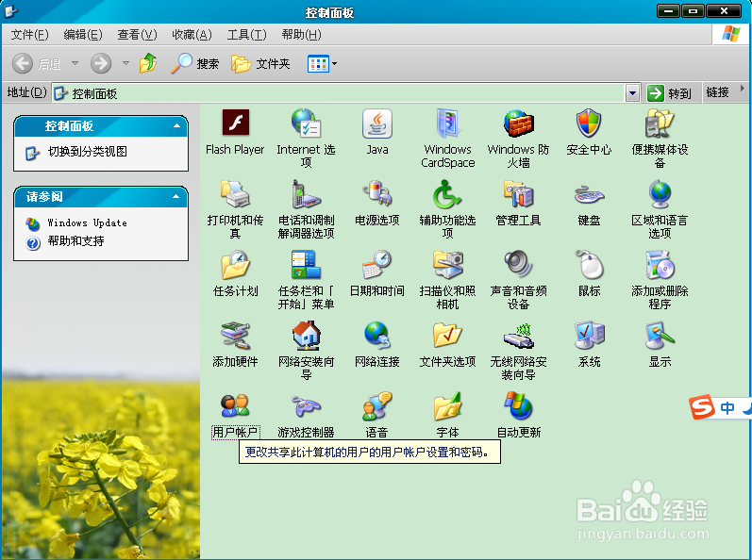752x560 pixels.
Task: Open Windows Update link in sidebar
Action: point(88,222)
